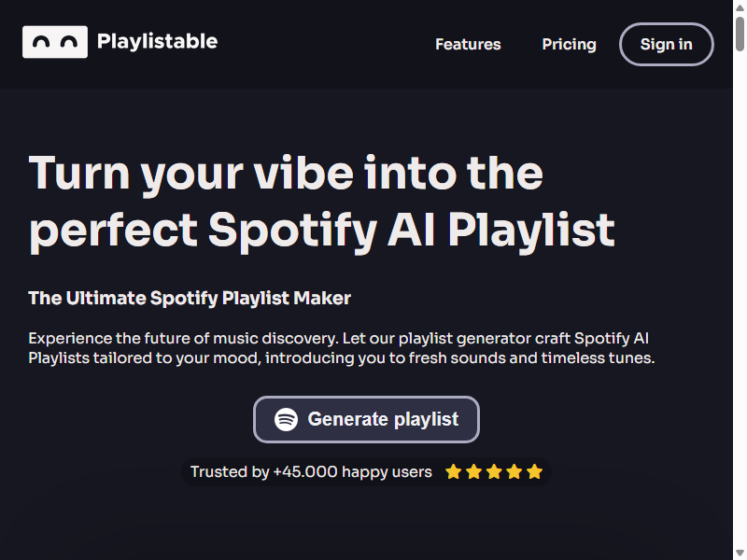Click the scrollbar up arrow
Image resolution: width=747 pixels, height=560 pixels.
(x=740, y=7)
